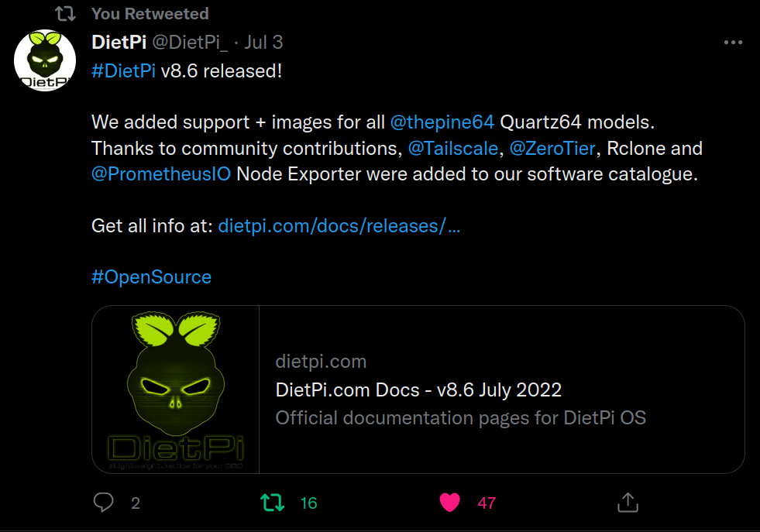Click the You Retweeted label
Image resolution: width=760 pixels, height=532 pixels.
tap(150, 13)
